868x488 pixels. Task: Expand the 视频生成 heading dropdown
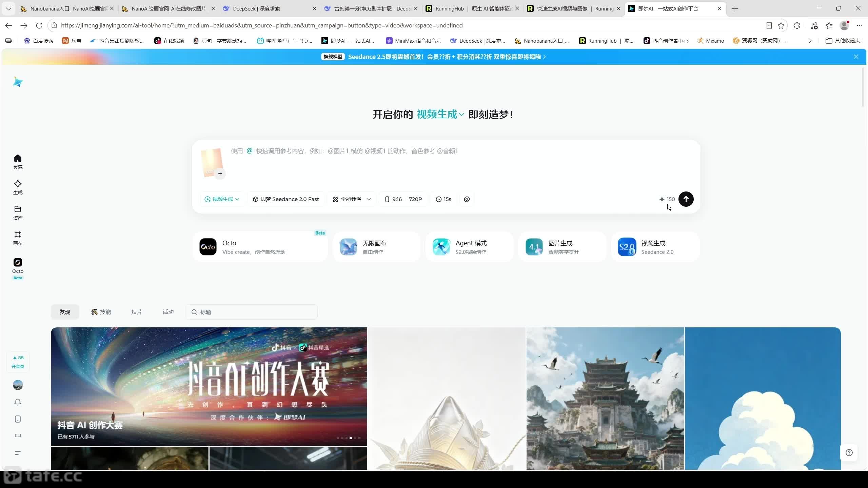[x=440, y=114]
